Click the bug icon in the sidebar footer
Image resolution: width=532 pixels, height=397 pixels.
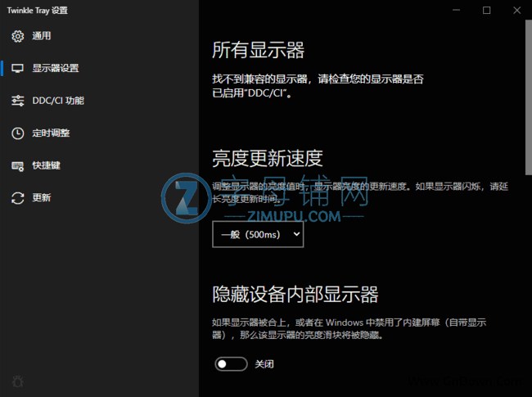(x=18, y=381)
